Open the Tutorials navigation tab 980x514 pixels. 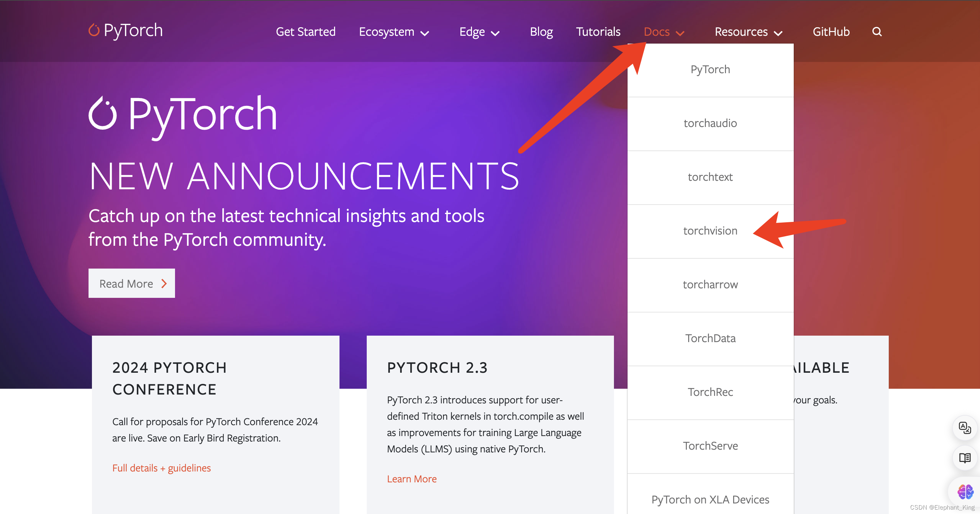point(597,30)
